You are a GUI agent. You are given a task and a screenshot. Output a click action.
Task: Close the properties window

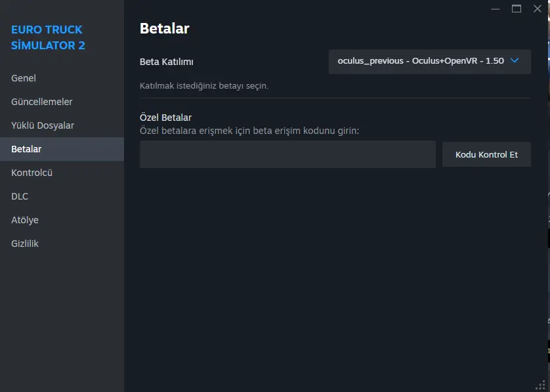(538, 9)
